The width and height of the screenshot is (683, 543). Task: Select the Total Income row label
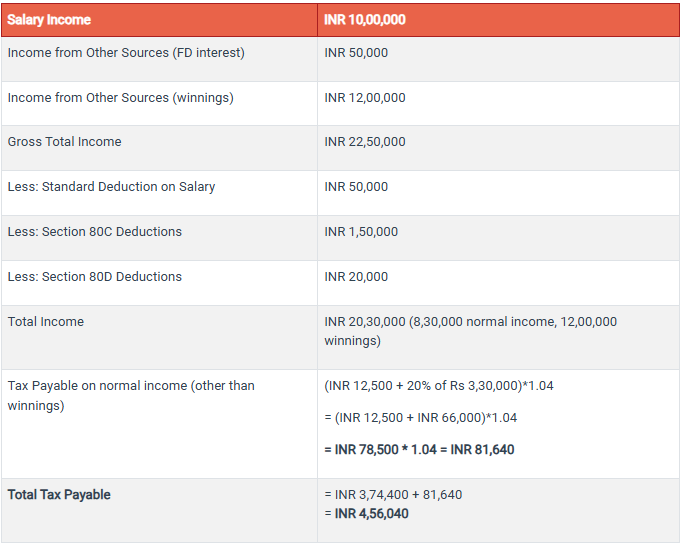click(46, 322)
